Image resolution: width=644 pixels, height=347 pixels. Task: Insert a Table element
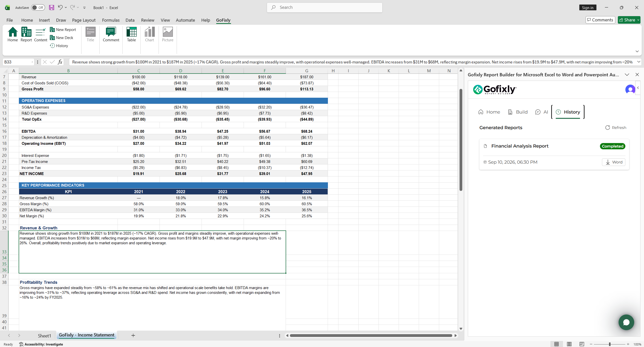(x=131, y=34)
